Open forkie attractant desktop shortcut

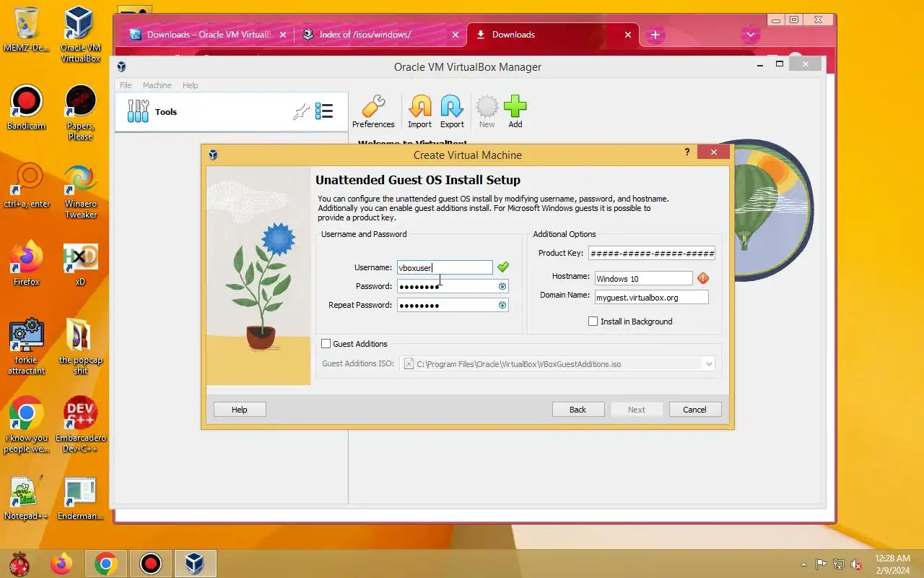[26, 347]
